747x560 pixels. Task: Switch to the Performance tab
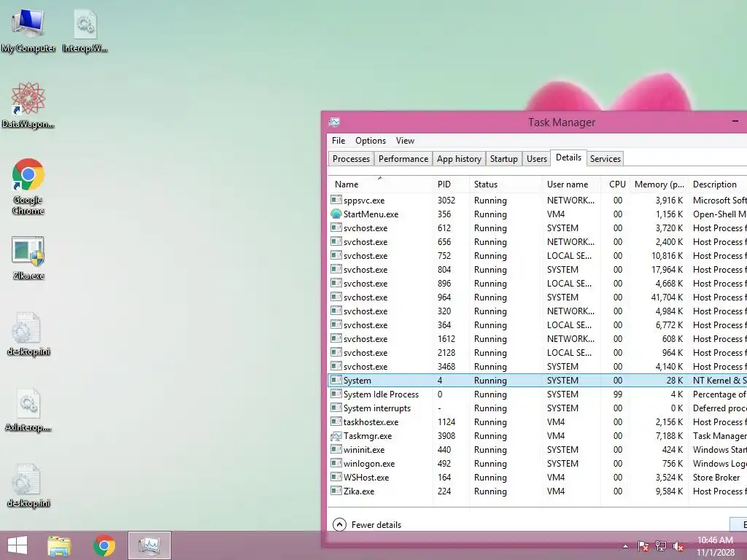(403, 158)
